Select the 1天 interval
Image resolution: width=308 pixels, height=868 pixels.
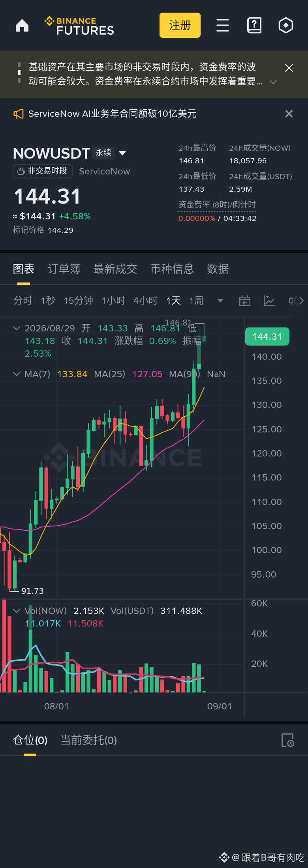pyautogui.click(x=173, y=301)
